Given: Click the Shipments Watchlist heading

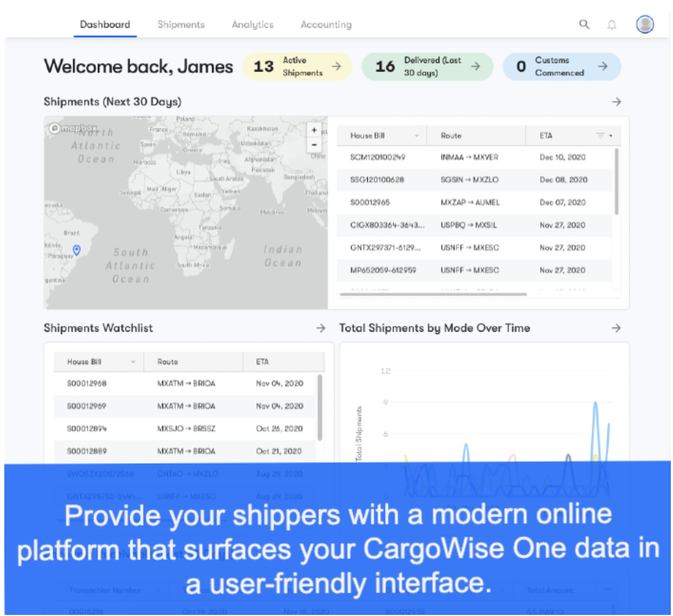Looking at the screenshot, I should (x=98, y=328).
